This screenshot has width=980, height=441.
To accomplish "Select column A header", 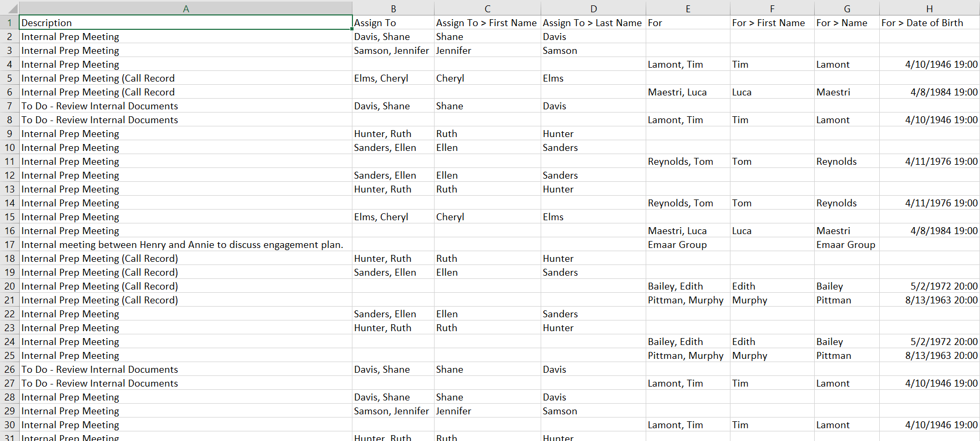I will pyautogui.click(x=186, y=9).
